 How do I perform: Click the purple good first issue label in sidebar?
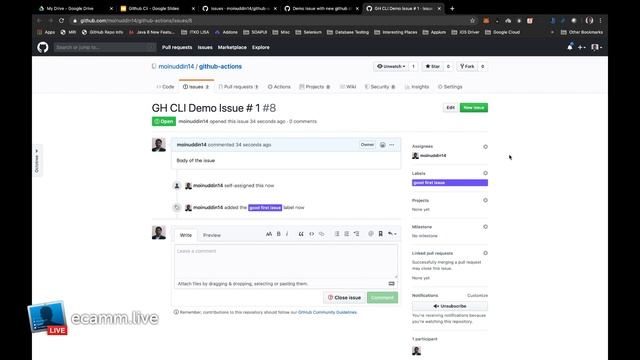450,183
